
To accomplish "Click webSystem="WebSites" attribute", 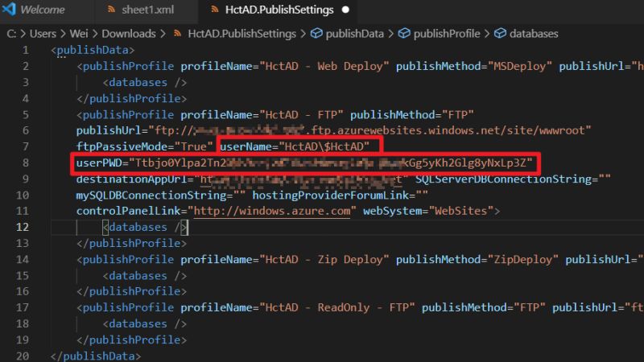I will (x=428, y=211).
